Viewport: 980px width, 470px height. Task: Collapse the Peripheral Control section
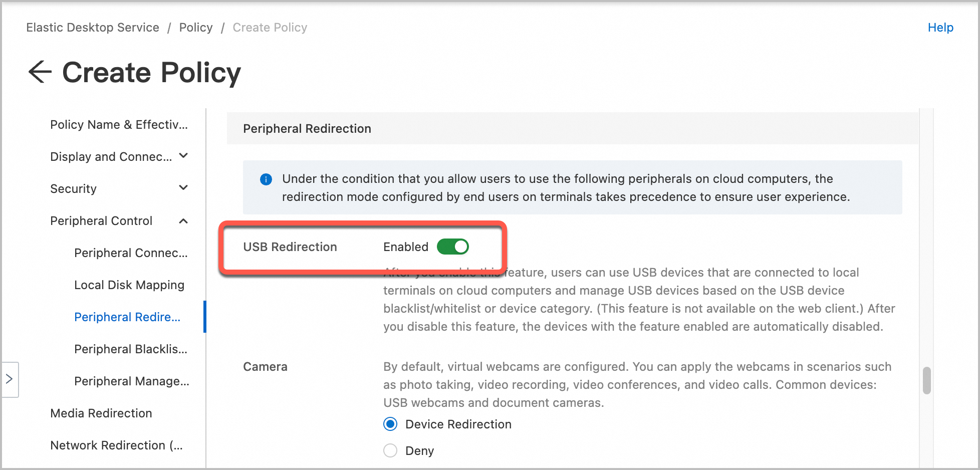click(x=184, y=220)
